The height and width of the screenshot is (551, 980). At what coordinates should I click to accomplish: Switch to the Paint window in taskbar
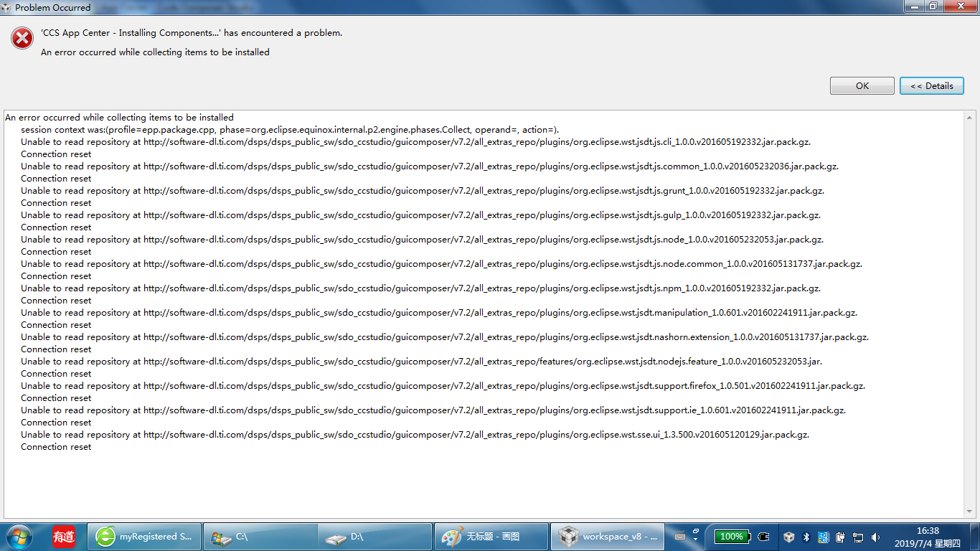pos(492,537)
